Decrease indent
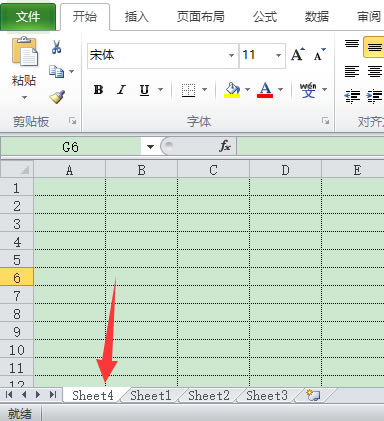Screen dimensions: 384x421 click(x=352, y=96)
